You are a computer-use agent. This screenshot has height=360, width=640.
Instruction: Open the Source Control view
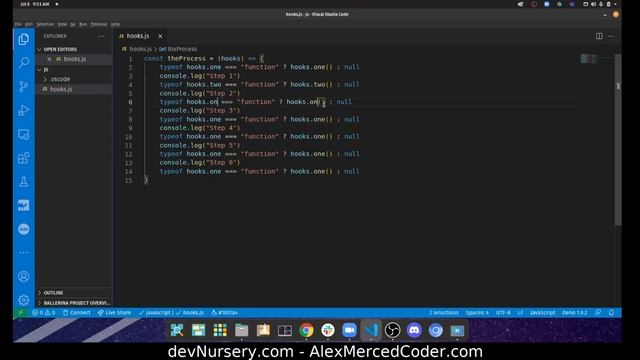pos(24,86)
